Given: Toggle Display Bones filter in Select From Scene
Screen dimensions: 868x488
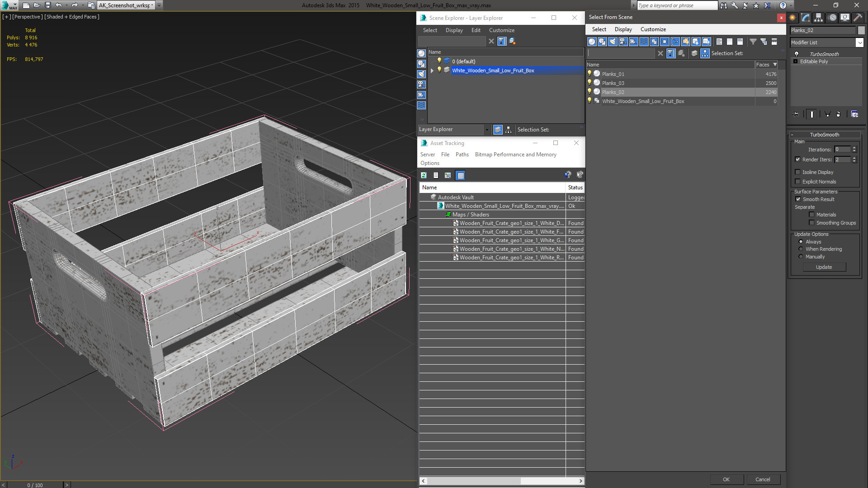Looking at the screenshot, I should click(675, 42).
